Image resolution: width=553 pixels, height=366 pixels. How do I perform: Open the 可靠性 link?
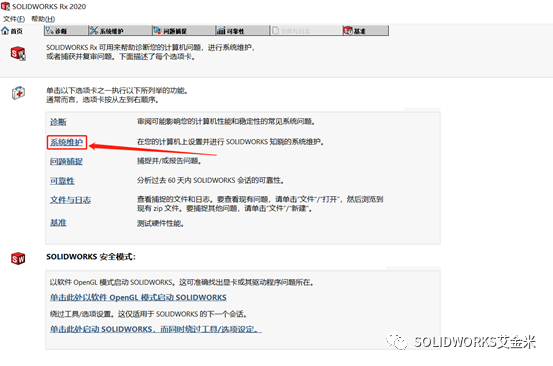tap(62, 181)
